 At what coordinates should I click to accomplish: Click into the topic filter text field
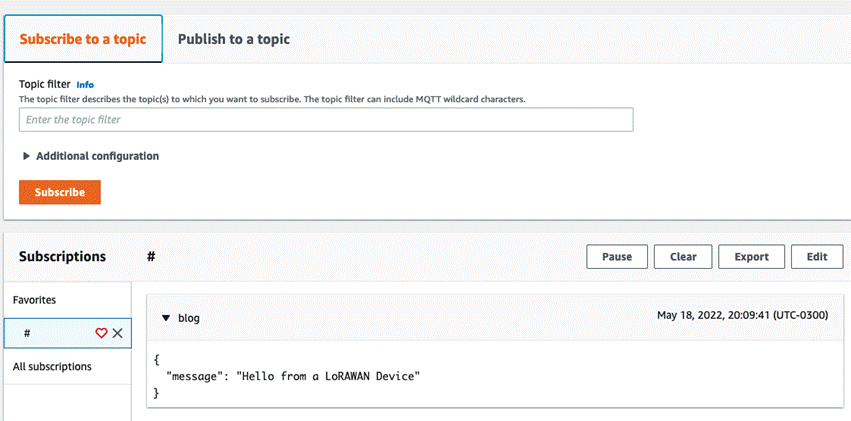pyautogui.click(x=326, y=119)
